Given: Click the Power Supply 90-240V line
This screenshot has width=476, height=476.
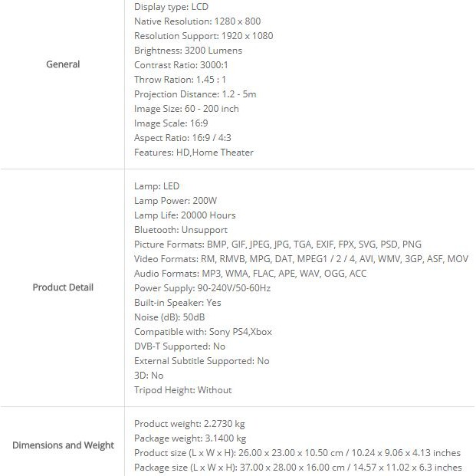Looking at the screenshot, I should click(202, 288).
